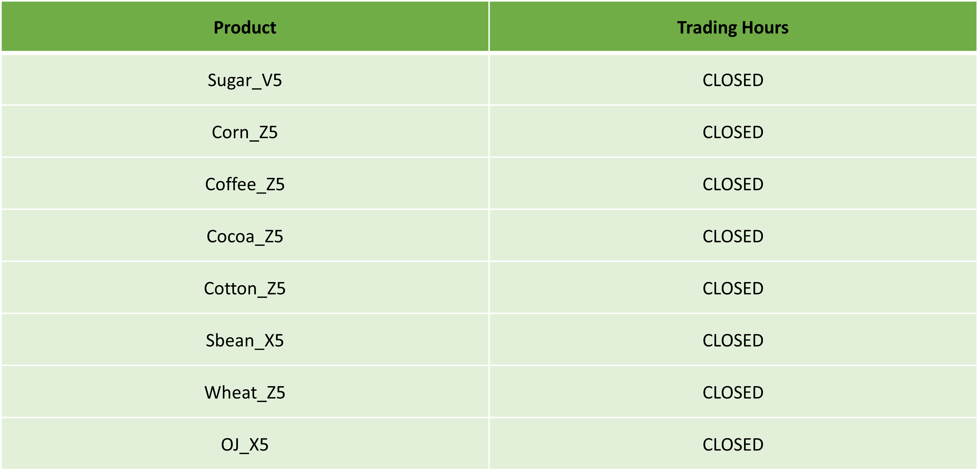Viewport: 980px width, 471px height.
Task: Select the Corn_Z5 product cell
Action: point(245,132)
